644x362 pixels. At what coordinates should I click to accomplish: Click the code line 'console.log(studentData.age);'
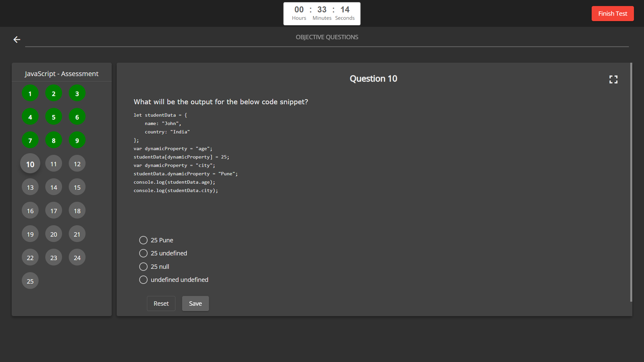coord(174,182)
